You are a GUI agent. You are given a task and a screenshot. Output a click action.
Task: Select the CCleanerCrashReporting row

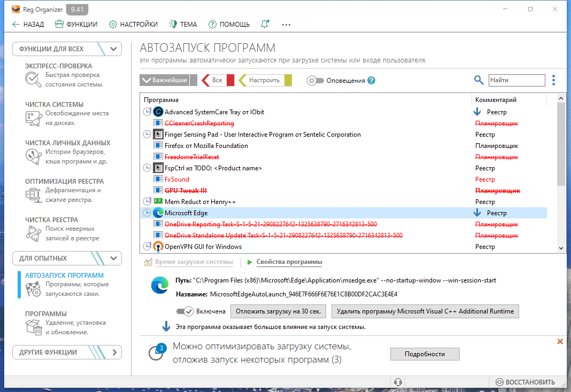(x=344, y=123)
